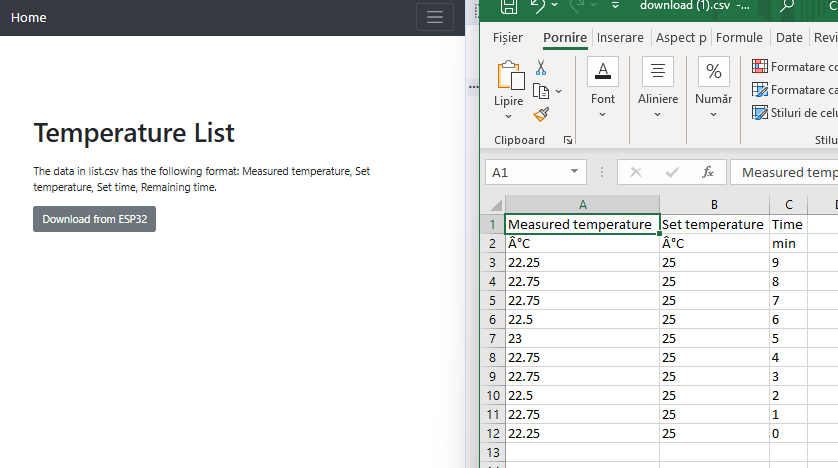The height and width of the screenshot is (468, 838).
Task: Click Download from ESP32 button
Action: (x=94, y=219)
